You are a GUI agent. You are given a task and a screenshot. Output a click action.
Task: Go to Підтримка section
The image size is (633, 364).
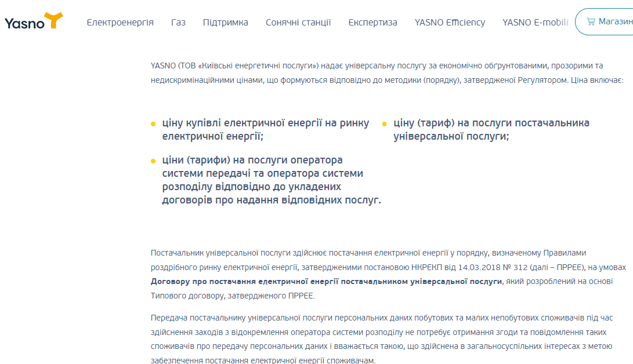(225, 23)
